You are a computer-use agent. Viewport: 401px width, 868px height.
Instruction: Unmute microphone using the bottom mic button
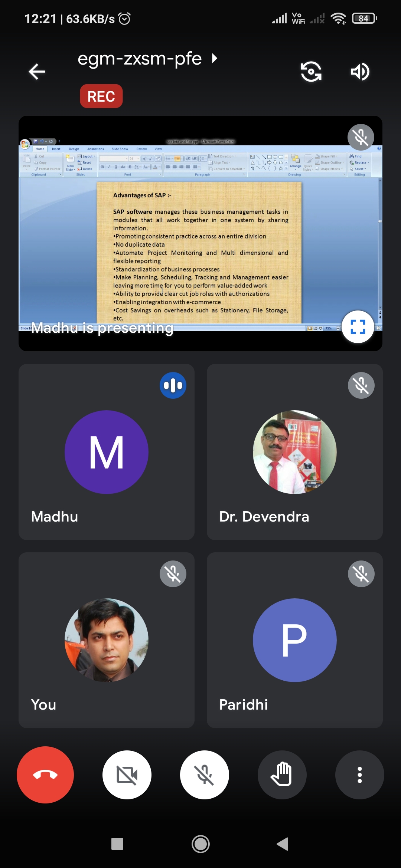(x=204, y=775)
